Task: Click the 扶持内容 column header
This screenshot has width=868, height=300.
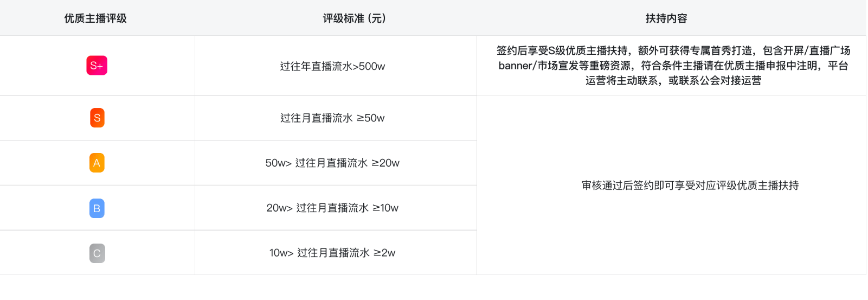Action: pyautogui.click(x=666, y=18)
